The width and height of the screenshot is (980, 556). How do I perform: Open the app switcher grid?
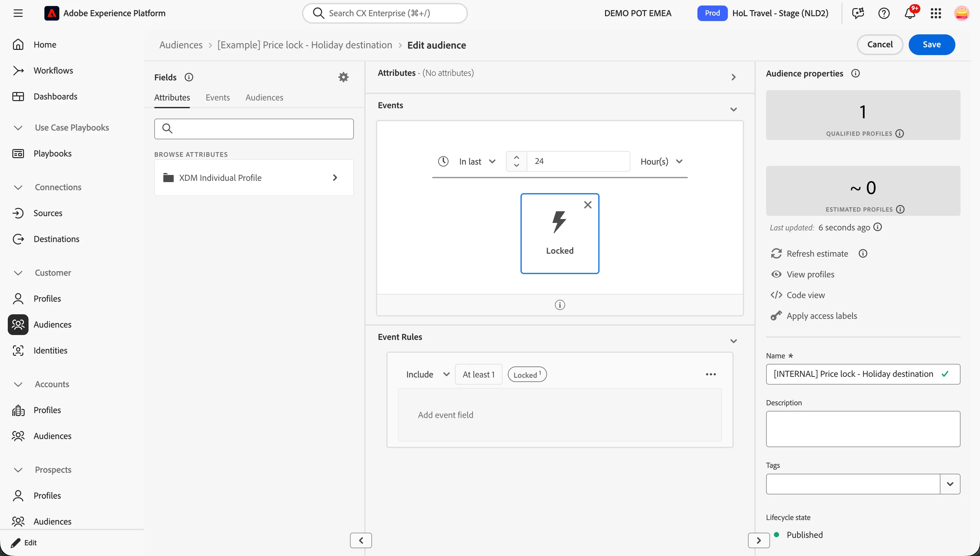[936, 13]
